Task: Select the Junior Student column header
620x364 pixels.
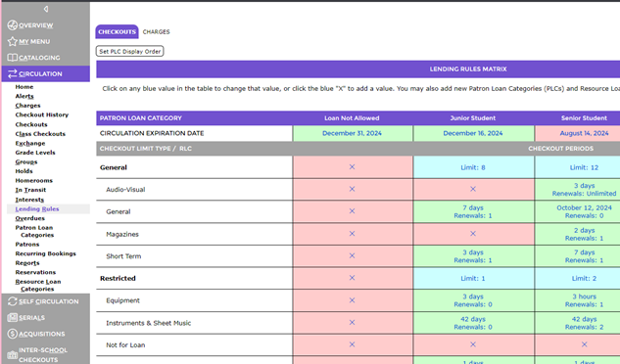Action: pos(473,117)
